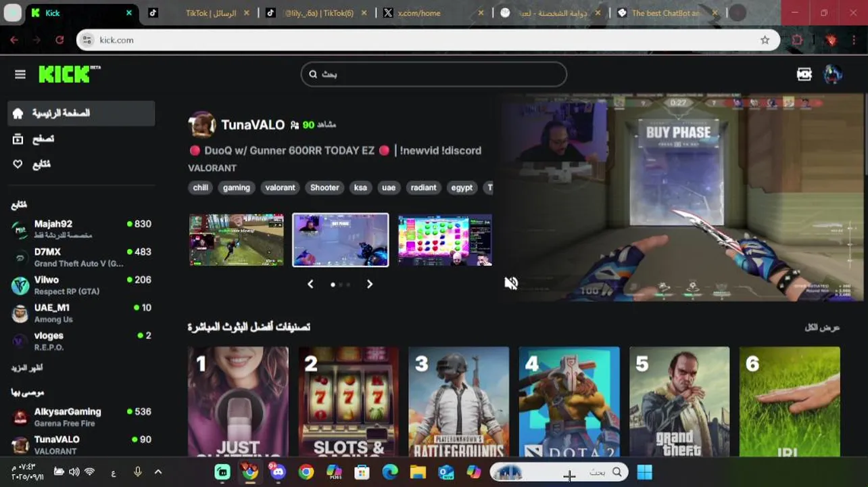Open D7MX channel in sidebar

coord(82,257)
